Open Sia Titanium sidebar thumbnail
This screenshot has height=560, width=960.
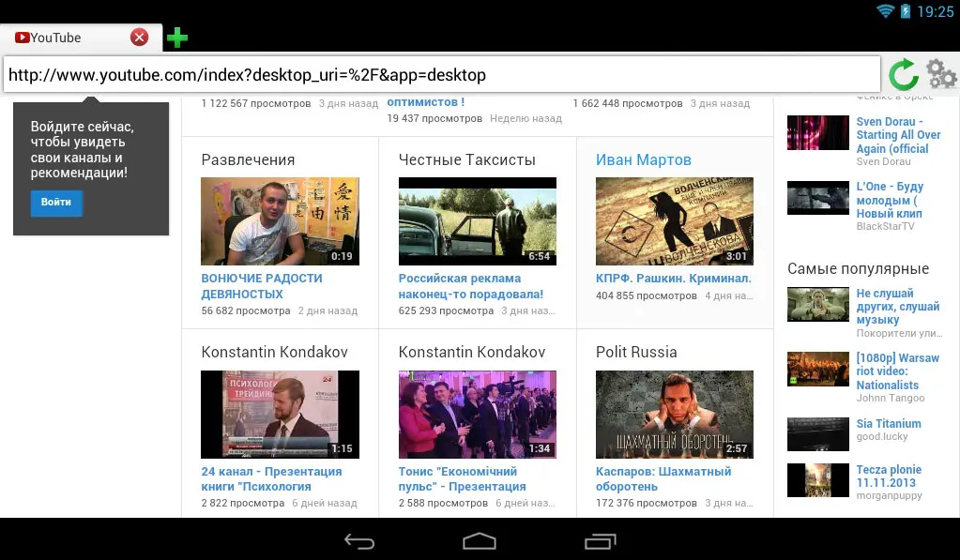818,434
